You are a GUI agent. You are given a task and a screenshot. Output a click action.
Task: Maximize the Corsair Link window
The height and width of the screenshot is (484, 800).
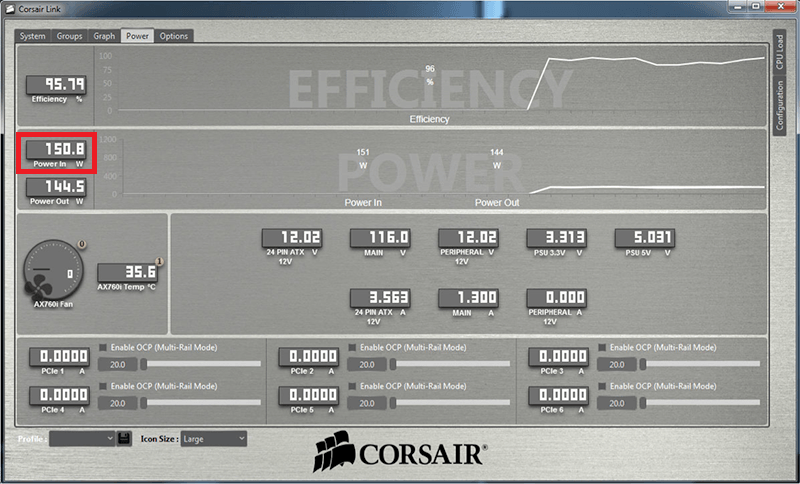(756, 6)
